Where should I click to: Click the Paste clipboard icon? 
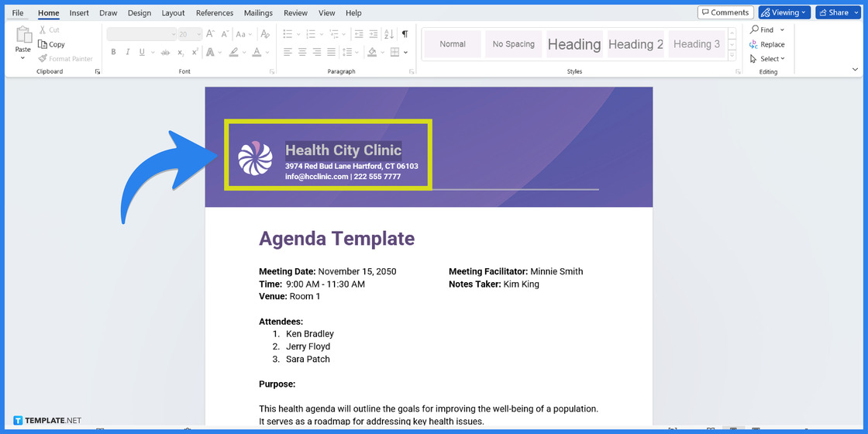pos(23,35)
